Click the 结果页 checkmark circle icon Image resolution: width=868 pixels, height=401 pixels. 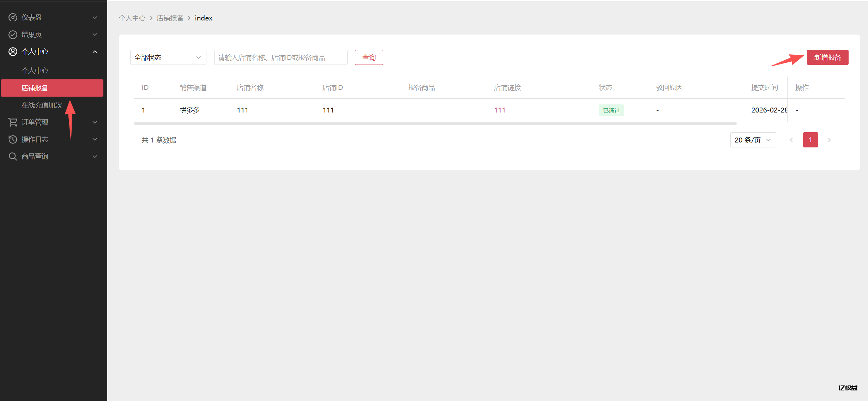(13, 35)
